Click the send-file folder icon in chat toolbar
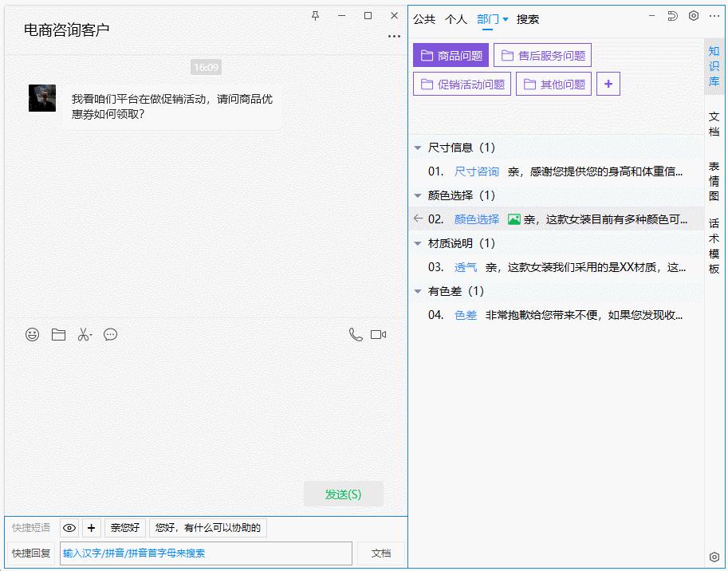Image resolution: width=728 pixels, height=571 pixels. 58,335
